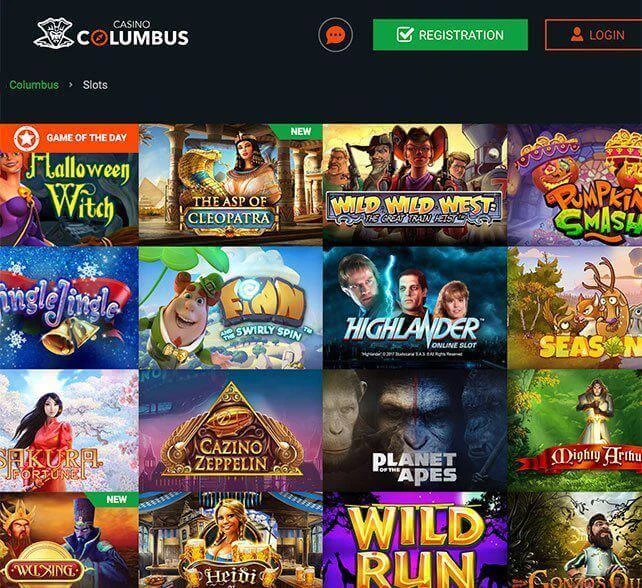The image size is (642, 588).
Task: Play the Planet of the Apes slot
Action: 415,431
